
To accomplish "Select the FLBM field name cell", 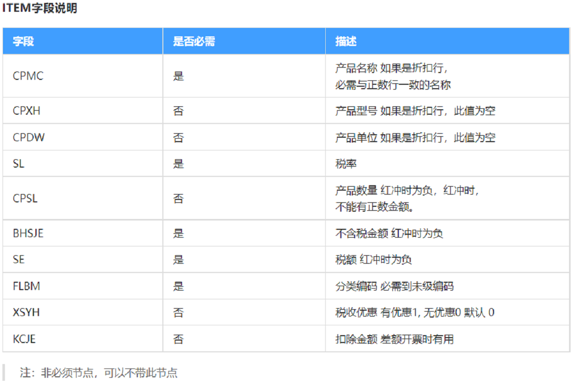I will click(x=26, y=286).
